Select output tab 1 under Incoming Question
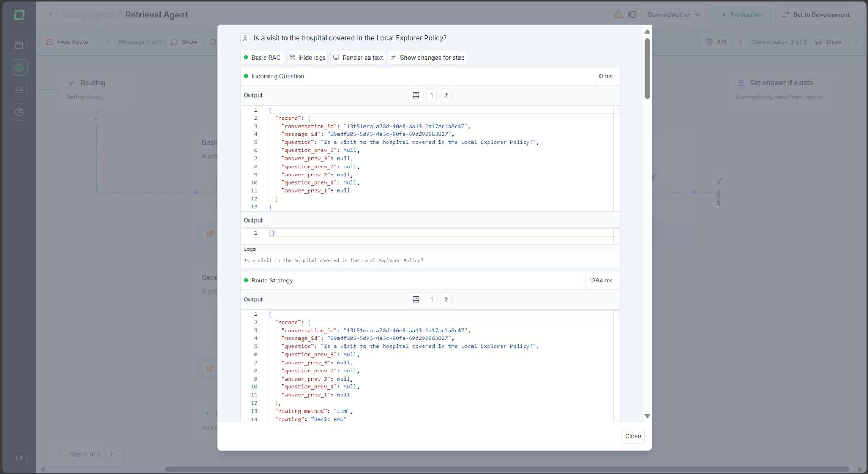Viewport: 868px width, 474px height. click(x=432, y=96)
